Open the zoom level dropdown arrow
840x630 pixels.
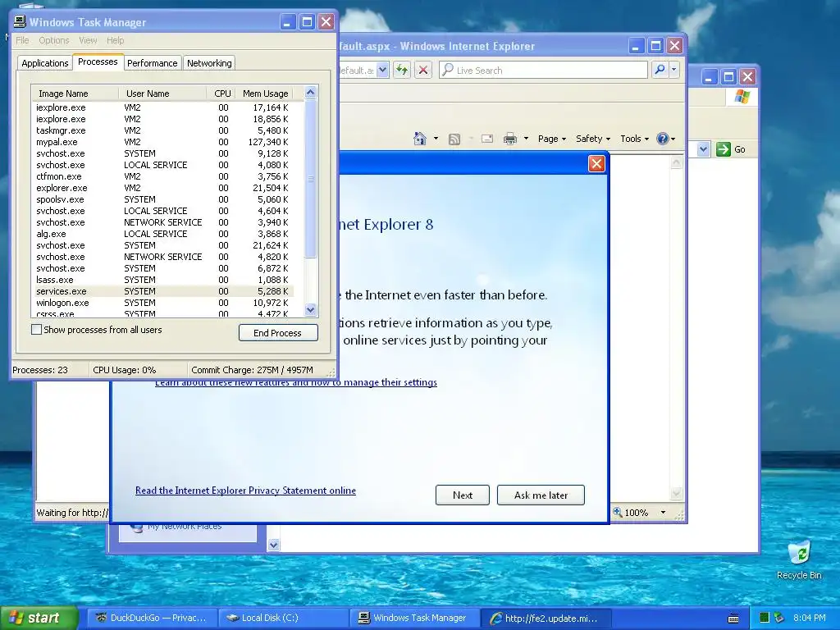point(663,512)
